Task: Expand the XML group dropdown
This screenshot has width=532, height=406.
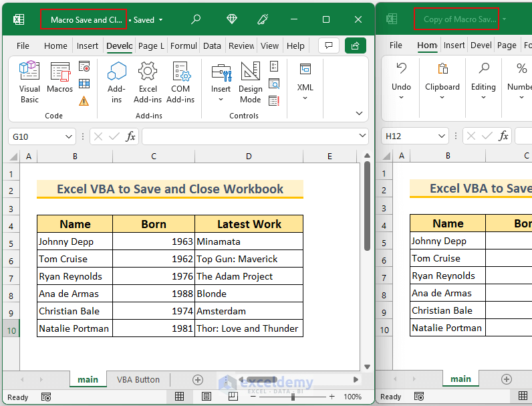Action: point(305,98)
